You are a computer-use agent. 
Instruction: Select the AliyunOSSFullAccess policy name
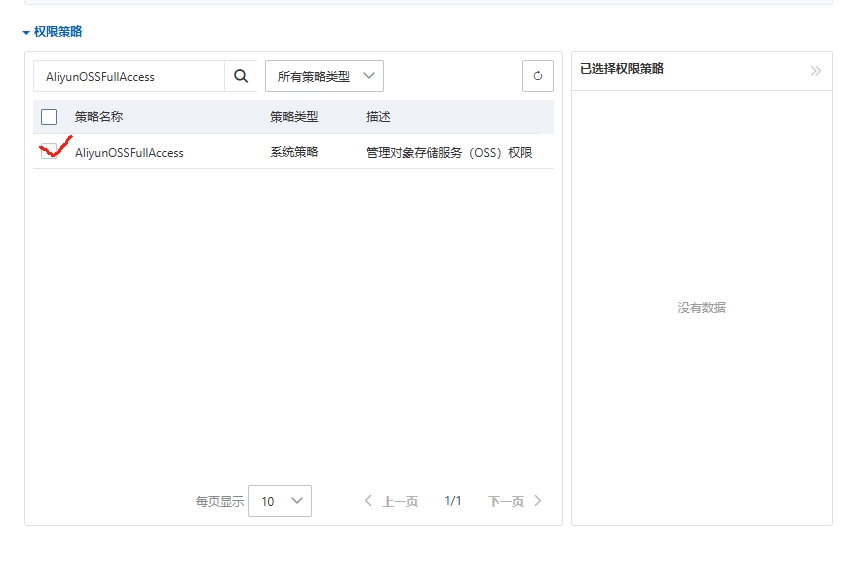click(x=129, y=153)
